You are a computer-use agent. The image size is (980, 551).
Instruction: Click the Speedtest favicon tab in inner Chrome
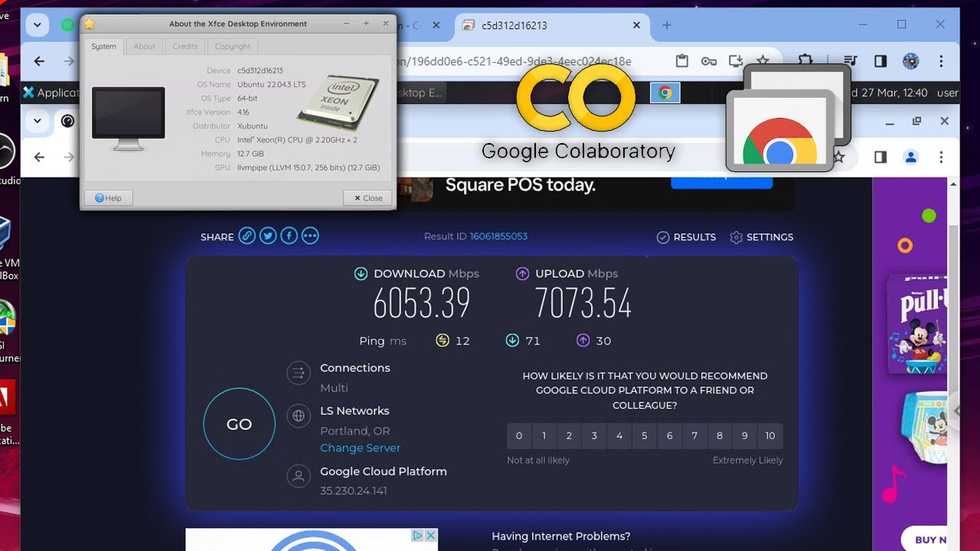pos(67,121)
